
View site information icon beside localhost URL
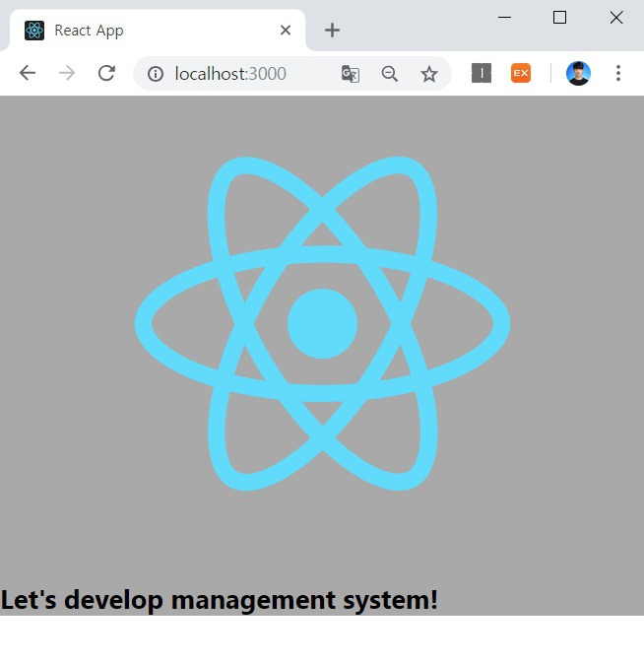coord(156,74)
